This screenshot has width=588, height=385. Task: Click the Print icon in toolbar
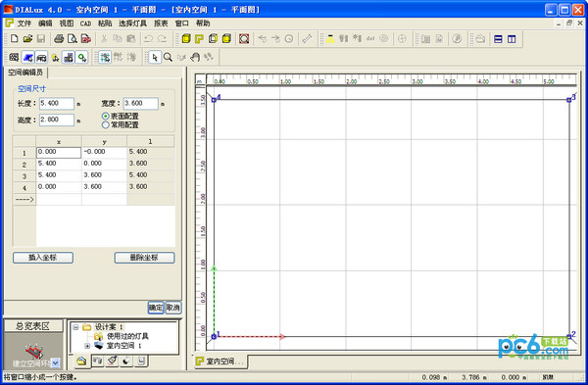pos(59,38)
